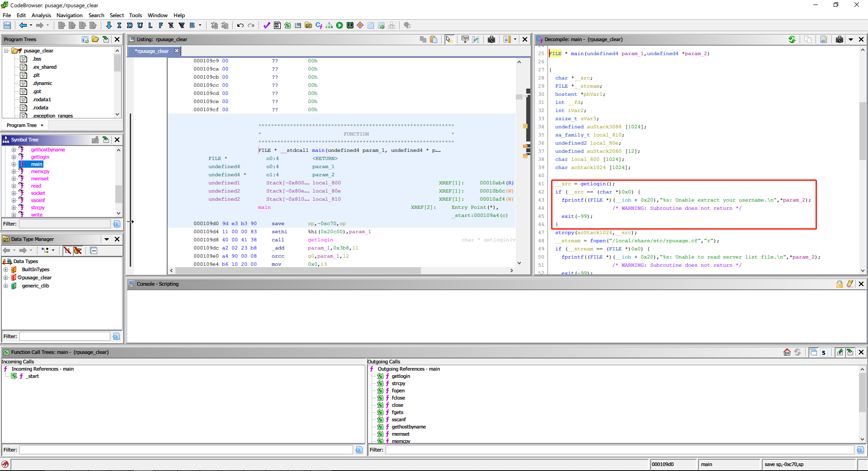Expand the BuiltInTypes tree node

(x=6, y=269)
